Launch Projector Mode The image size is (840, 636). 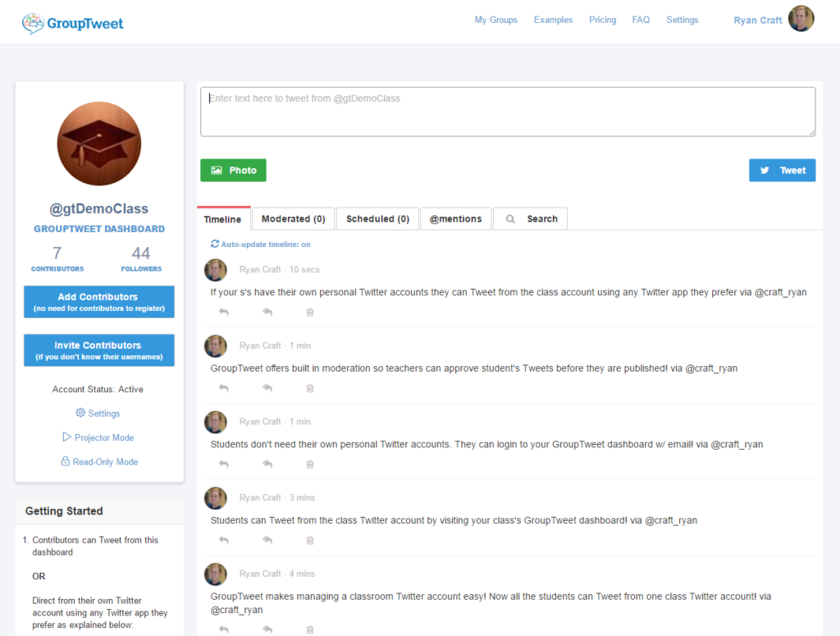coord(98,437)
